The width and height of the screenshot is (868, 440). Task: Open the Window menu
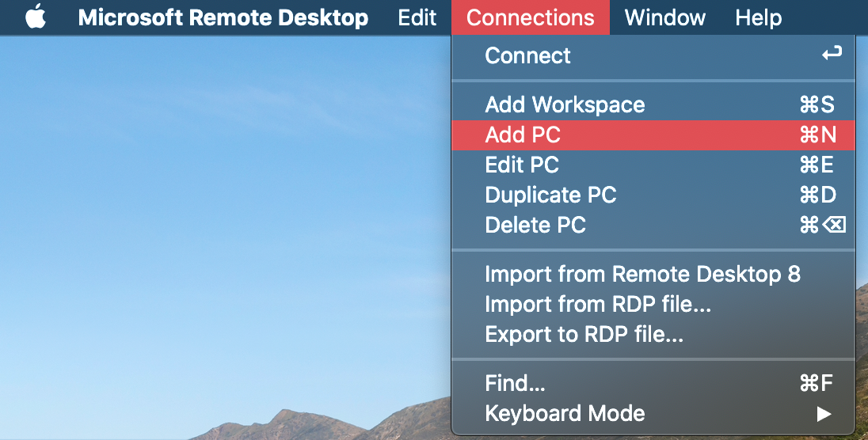click(664, 17)
